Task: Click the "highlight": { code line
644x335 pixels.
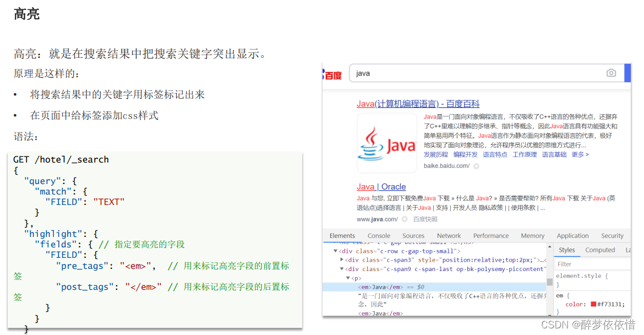Action: click(61, 234)
